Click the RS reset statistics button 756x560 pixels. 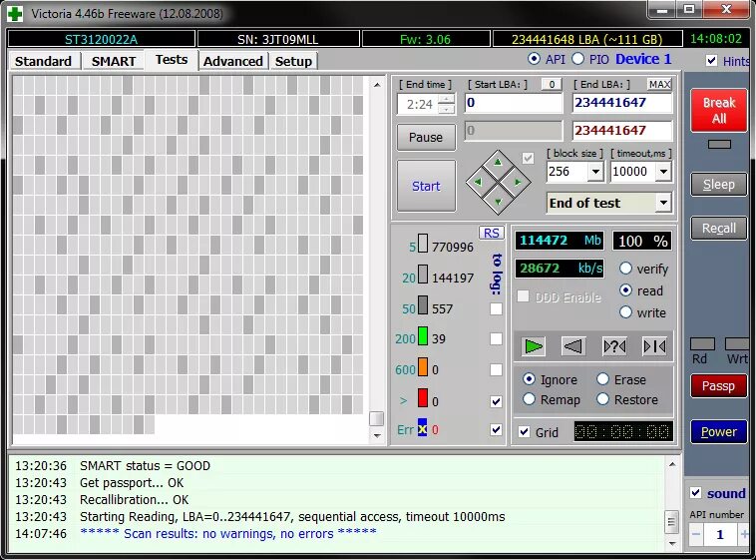(492, 234)
